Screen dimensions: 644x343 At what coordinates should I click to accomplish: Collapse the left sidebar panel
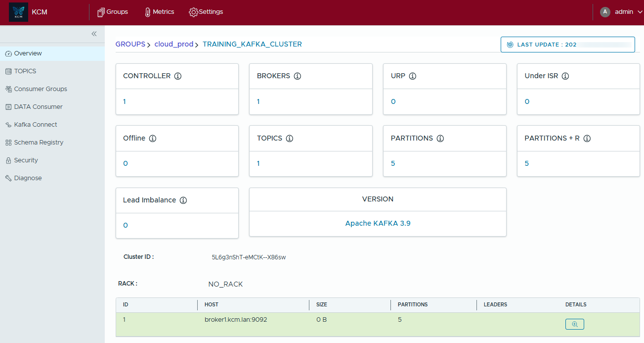click(x=94, y=34)
